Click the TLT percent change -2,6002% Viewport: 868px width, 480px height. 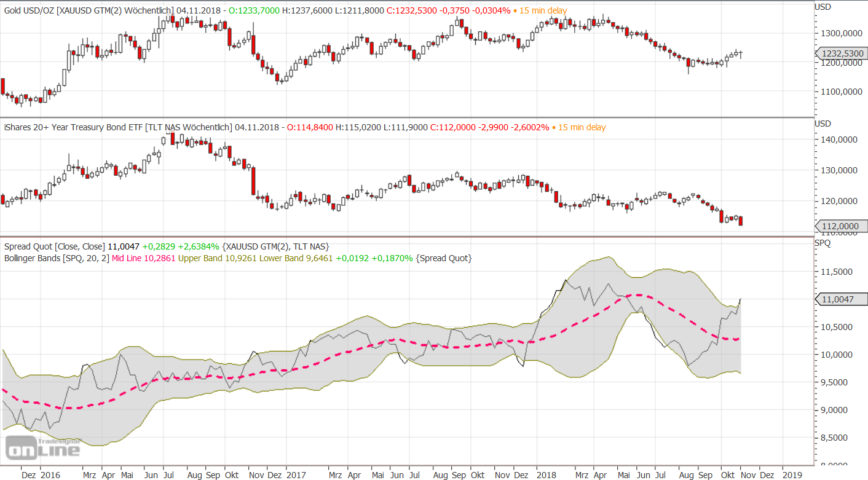click(530, 127)
